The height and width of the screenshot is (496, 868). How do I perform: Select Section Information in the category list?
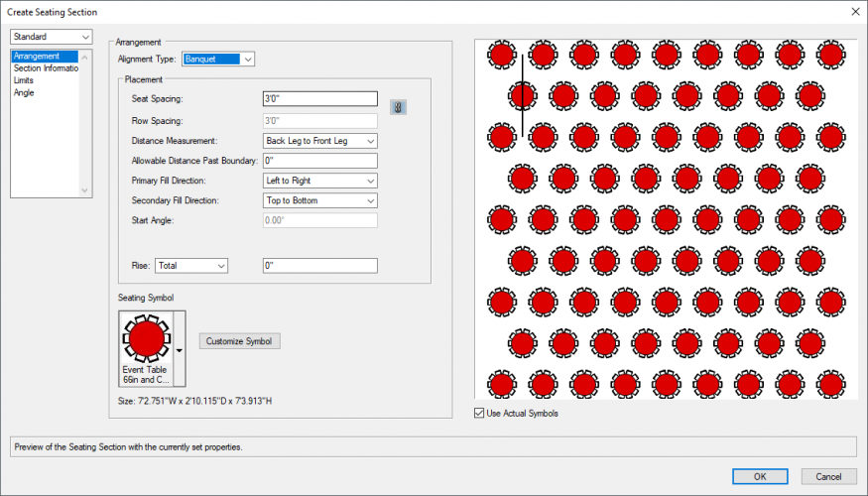46,68
